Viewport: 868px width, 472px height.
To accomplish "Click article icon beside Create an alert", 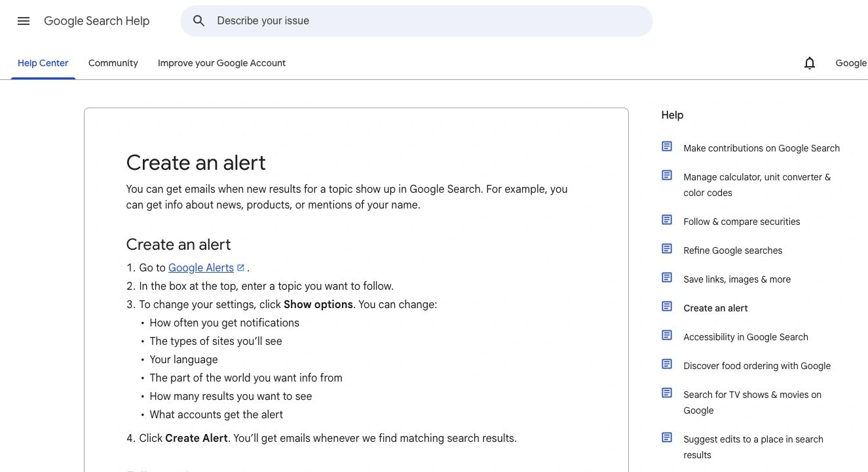I will [x=667, y=307].
